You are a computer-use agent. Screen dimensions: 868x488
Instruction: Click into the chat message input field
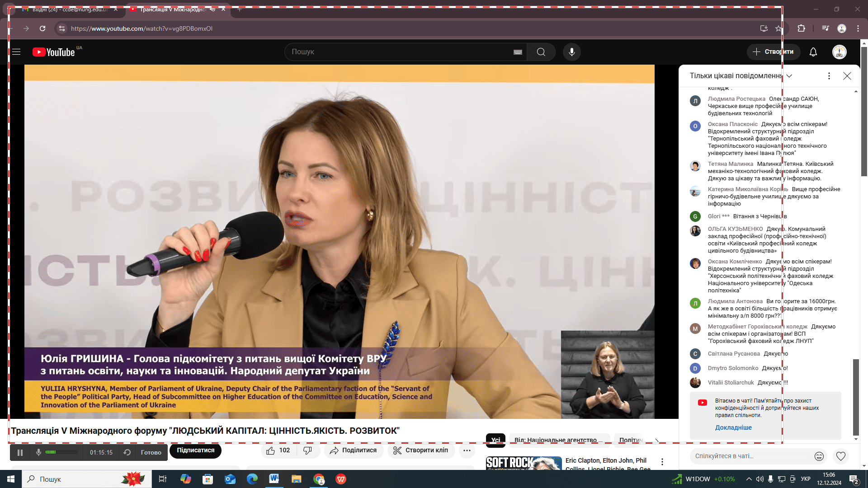point(750,456)
